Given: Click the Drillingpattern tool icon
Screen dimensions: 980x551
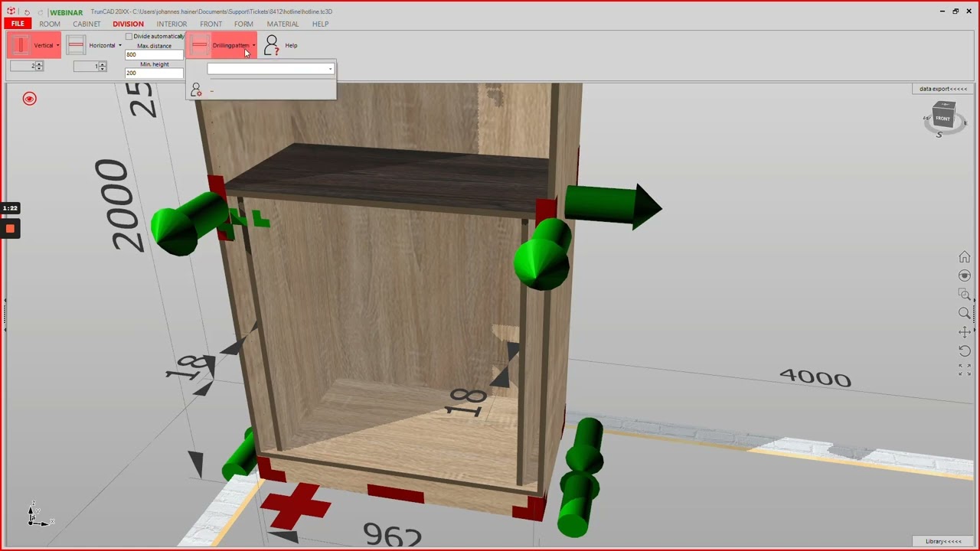Looking at the screenshot, I should pos(200,46).
